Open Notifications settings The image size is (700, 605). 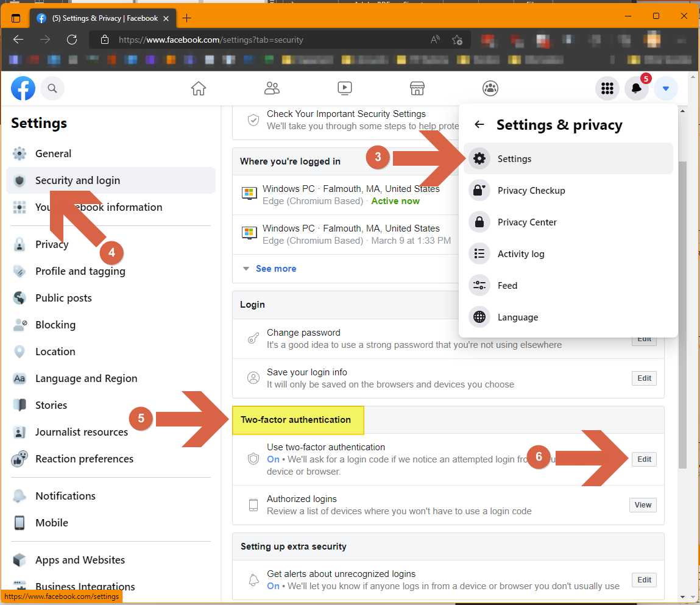point(111,495)
